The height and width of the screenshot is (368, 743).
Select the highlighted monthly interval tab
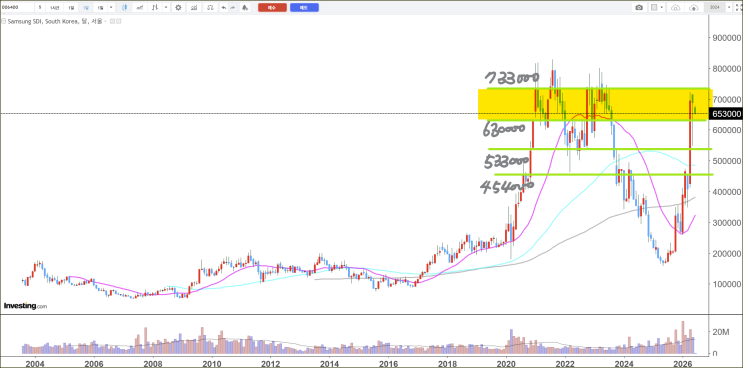coord(86,8)
